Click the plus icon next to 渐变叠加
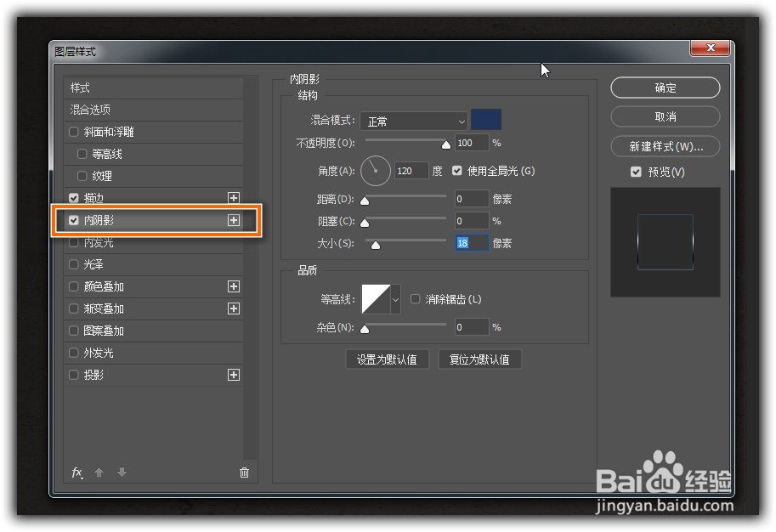The height and width of the screenshot is (532, 776). (233, 308)
